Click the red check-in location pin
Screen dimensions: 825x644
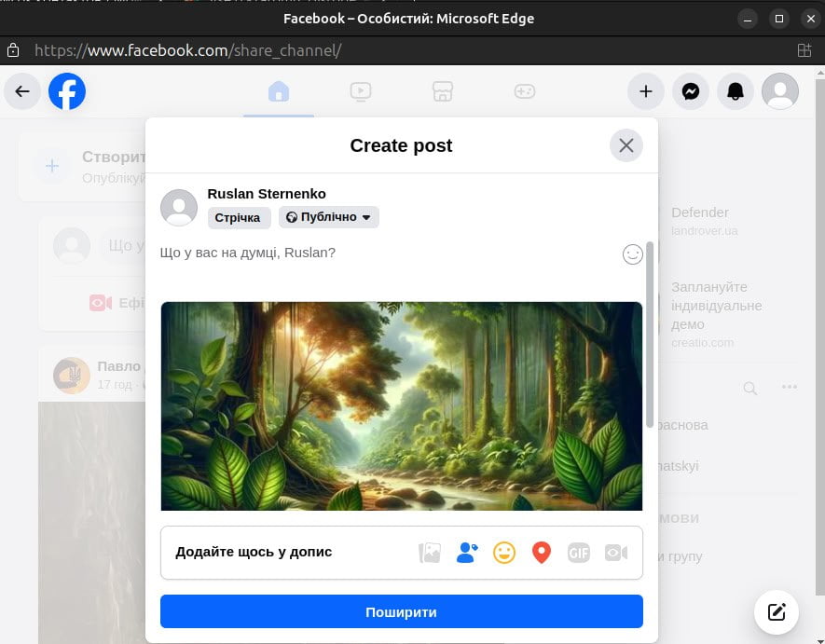tap(542, 553)
